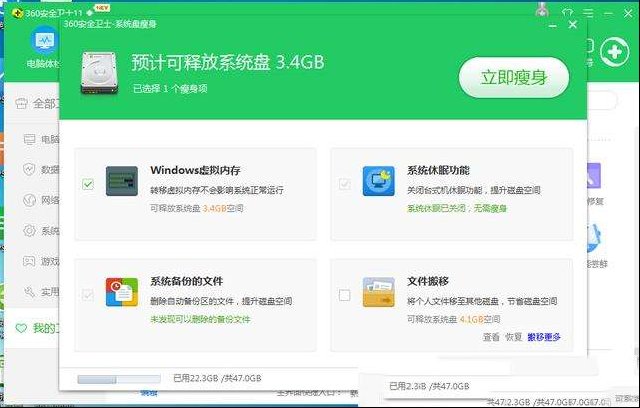
Task: Click the skin shirt icon in main window
Action: (x=568, y=13)
